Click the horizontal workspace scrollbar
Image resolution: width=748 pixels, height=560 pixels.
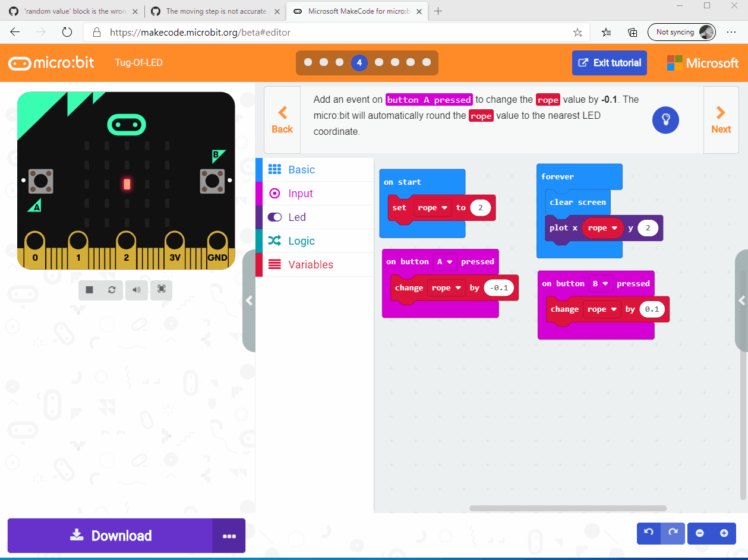567,508
